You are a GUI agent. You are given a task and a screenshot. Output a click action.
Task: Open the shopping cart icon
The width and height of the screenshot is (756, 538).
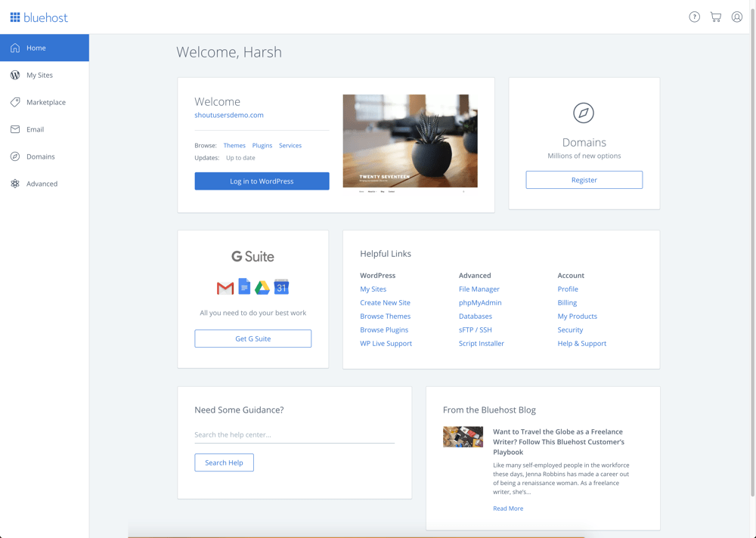pyautogui.click(x=715, y=17)
